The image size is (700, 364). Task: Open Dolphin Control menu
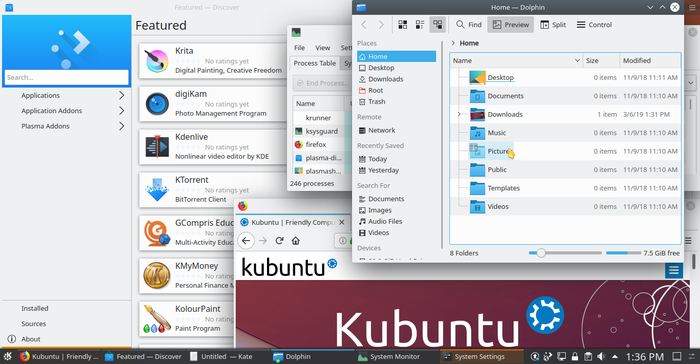coord(594,25)
